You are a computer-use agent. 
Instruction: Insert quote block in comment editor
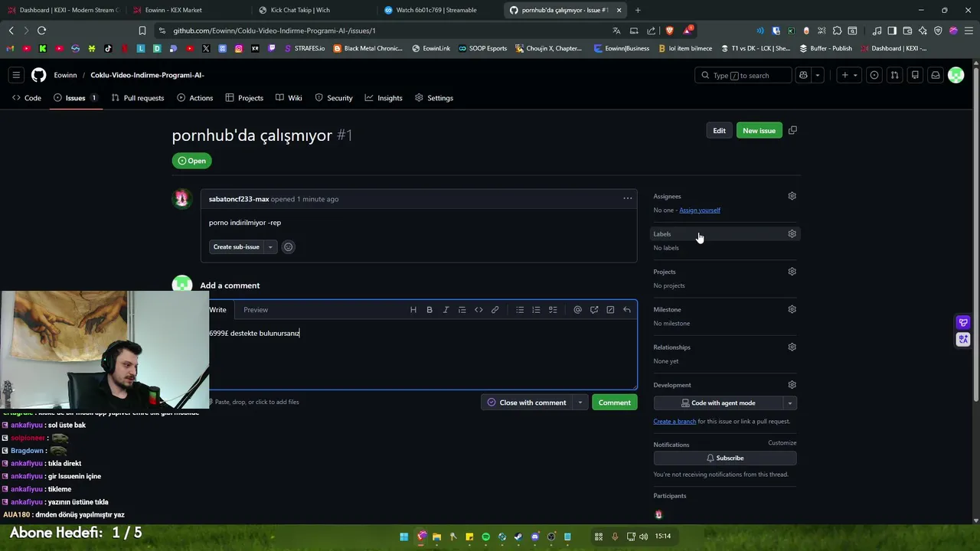point(462,310)
